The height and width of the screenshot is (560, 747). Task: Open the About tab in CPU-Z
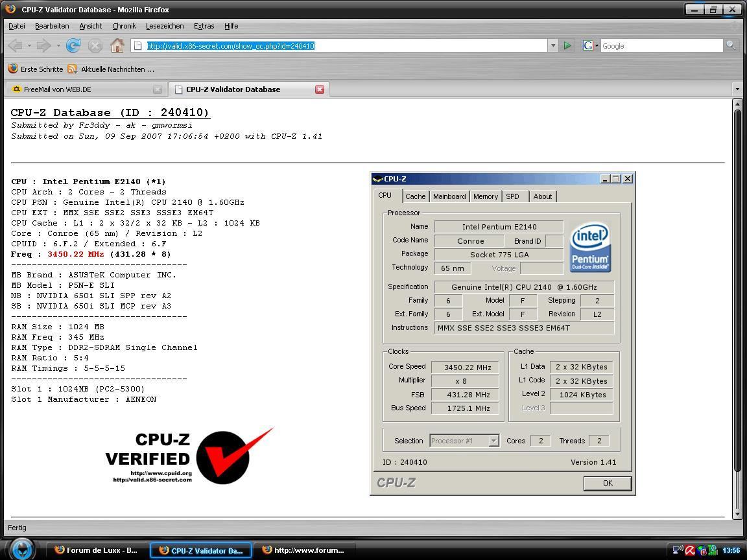point(543,196)
